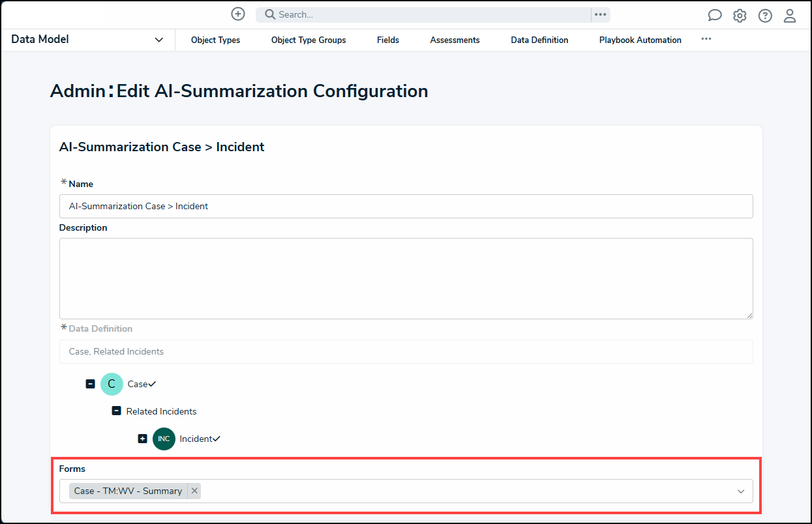This screenshot has width=812, height=524.
Task: Click the green INC Incident circle icon
Action: (x=164, y=439)
